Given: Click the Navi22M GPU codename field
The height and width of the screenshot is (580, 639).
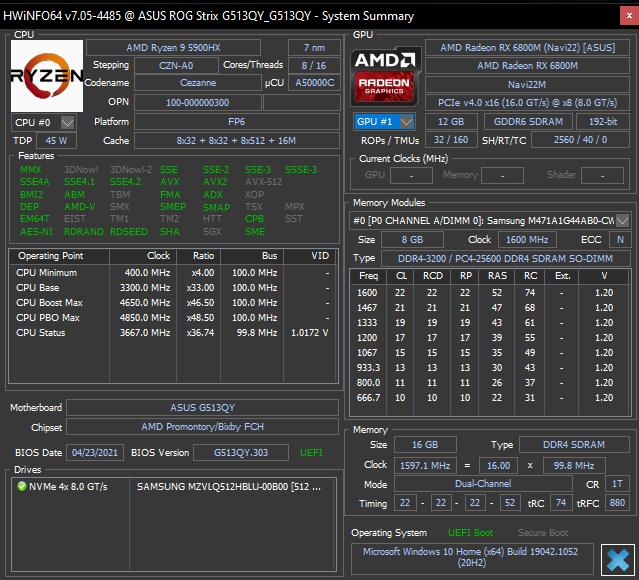Looking at the screenshot, I should click(527, 85).
